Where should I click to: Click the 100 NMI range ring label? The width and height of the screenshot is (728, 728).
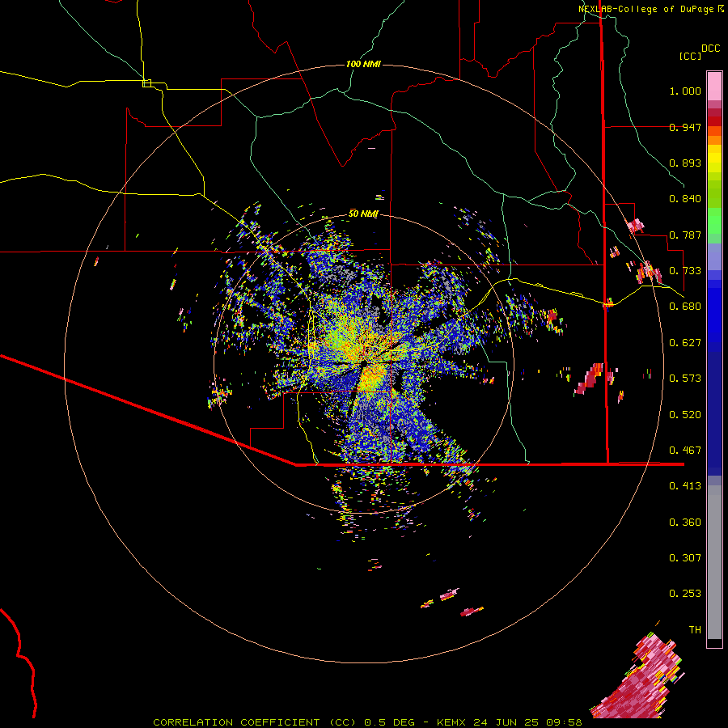coord(363,64)
